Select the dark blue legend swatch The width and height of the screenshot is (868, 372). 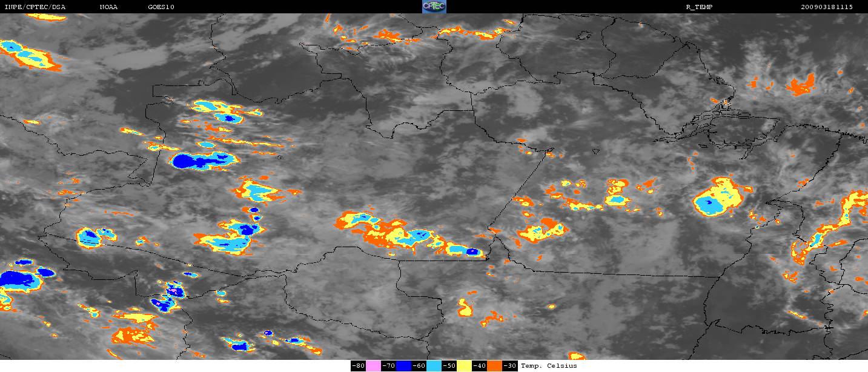(x=403, y=366)
